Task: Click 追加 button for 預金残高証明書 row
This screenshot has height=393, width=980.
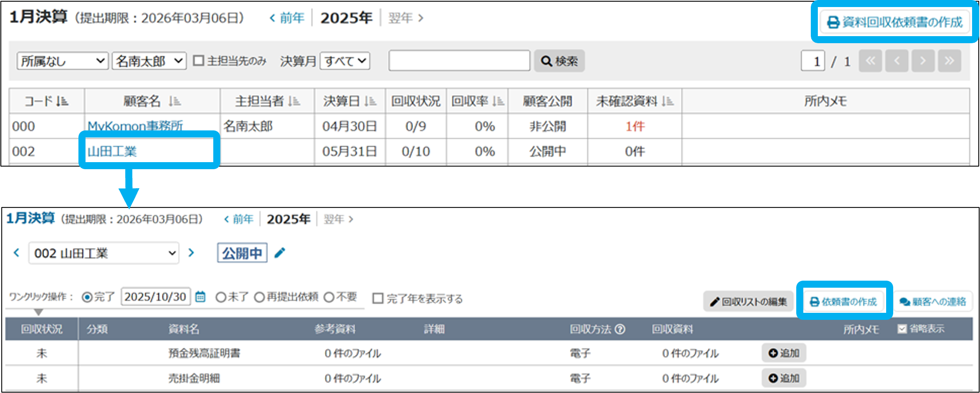Action: point(784,353)
